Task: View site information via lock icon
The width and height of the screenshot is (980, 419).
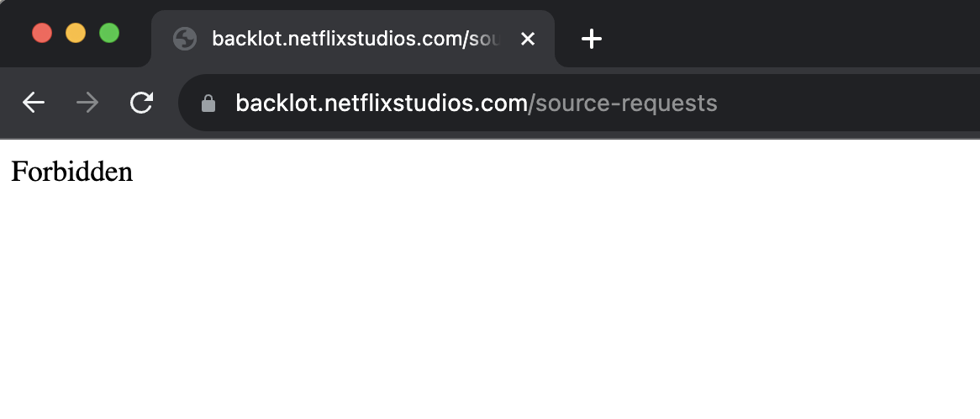Action: point(208,103)
